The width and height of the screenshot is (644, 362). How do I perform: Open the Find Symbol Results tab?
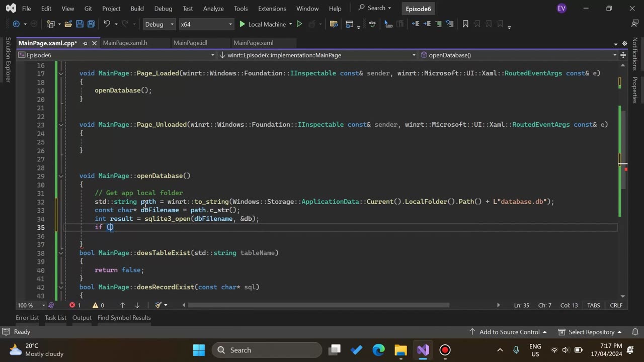(124, 318)
